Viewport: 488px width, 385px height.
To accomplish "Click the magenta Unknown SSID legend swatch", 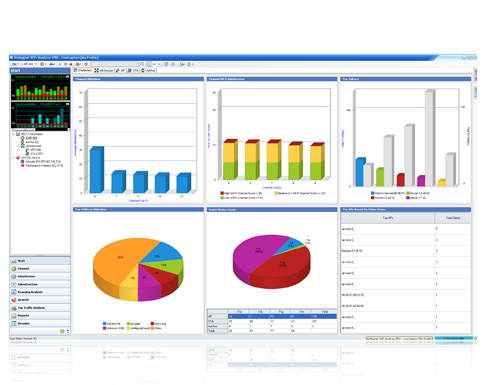I will click(x=105, y=328).
